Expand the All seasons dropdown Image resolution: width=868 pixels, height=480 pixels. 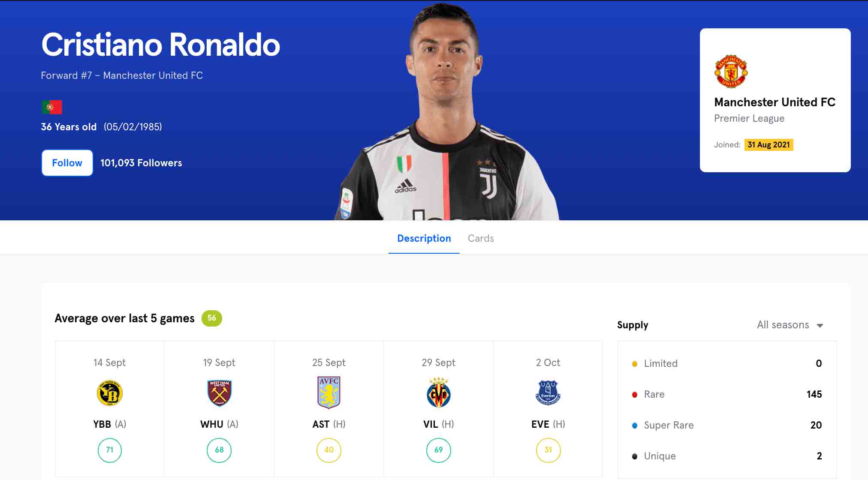(x=790, y=325)
